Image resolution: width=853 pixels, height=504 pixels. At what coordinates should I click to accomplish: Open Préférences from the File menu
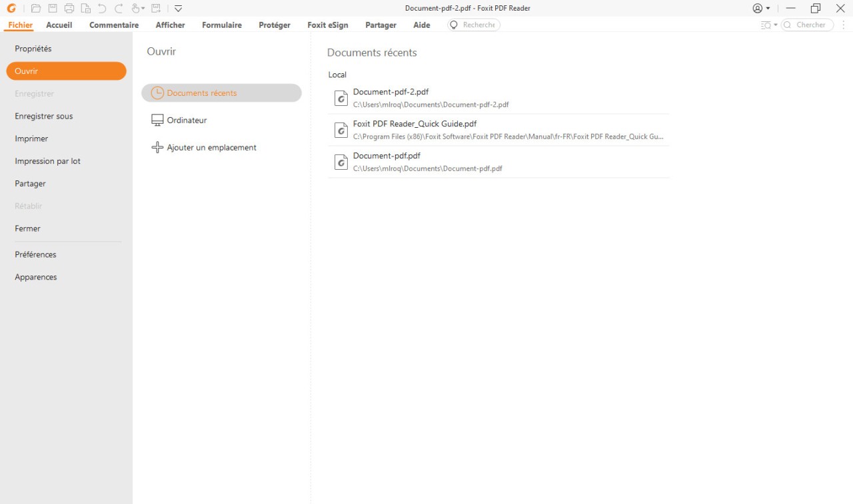click(35, 254)
